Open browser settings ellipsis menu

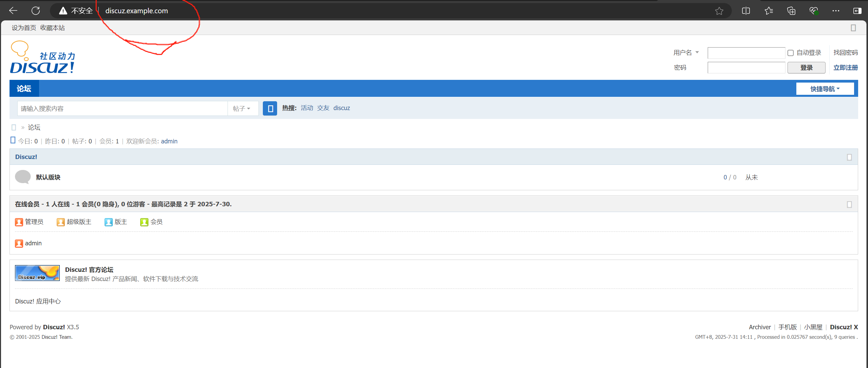click(x=836, y=11)
